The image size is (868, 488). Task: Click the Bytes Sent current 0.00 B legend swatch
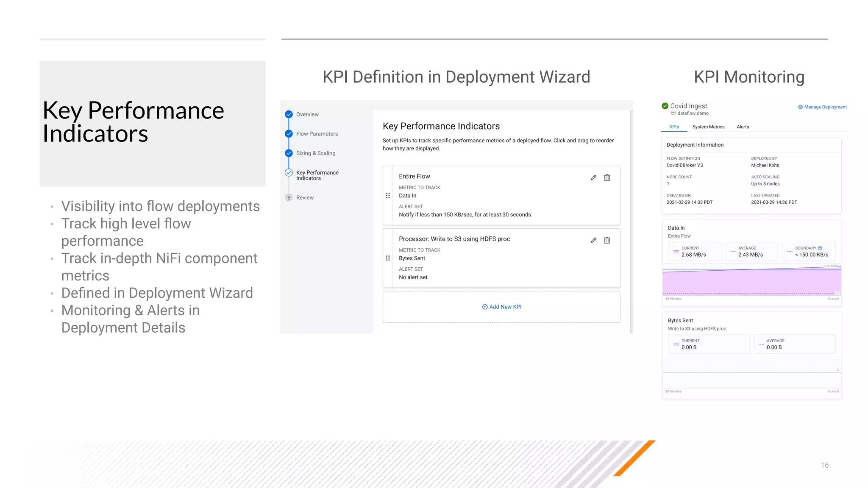[x=676, y=344]
